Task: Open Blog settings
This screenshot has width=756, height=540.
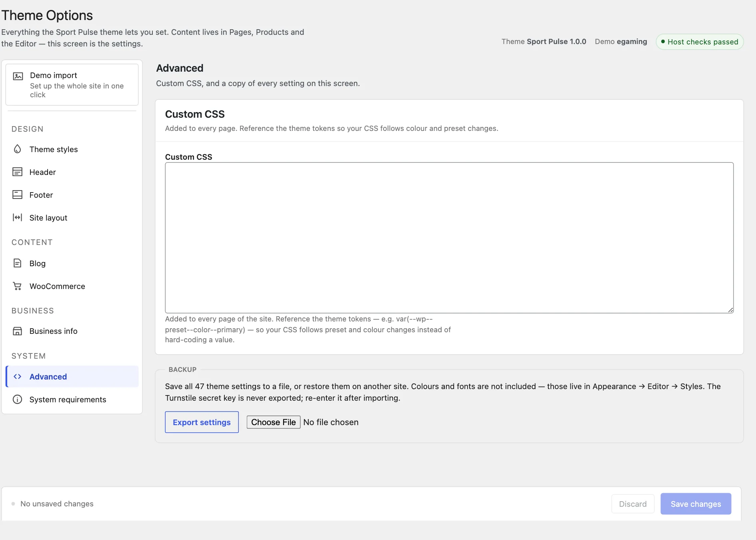Action: [72, 263]
